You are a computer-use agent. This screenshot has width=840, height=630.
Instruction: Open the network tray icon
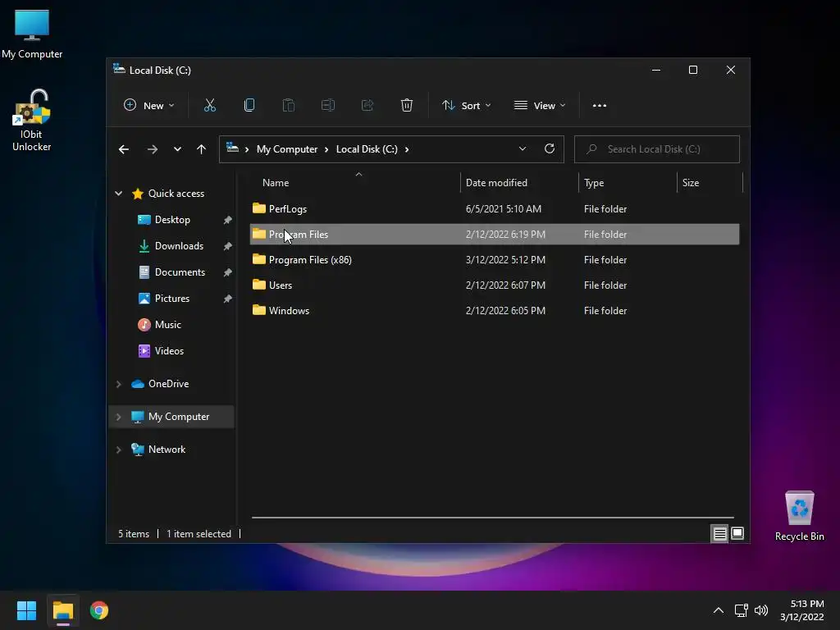coord(741,610)
